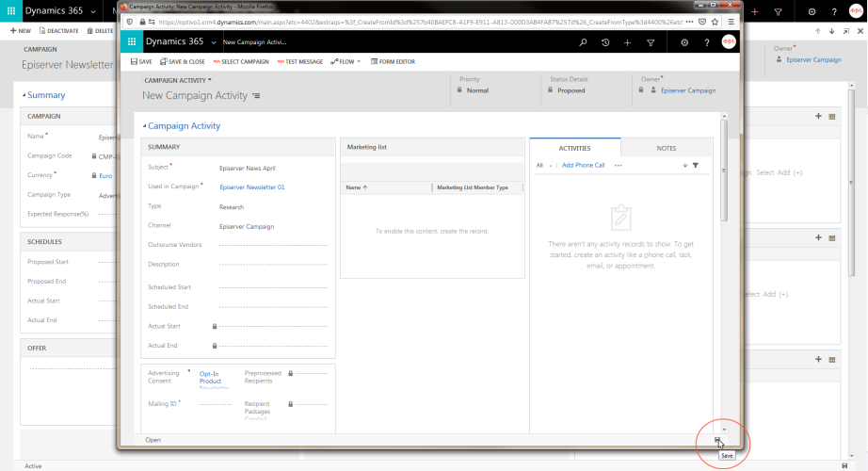This screenshot has height=471, width=868.
Task: Open help question mark in front window
Action: pos(707,42)
